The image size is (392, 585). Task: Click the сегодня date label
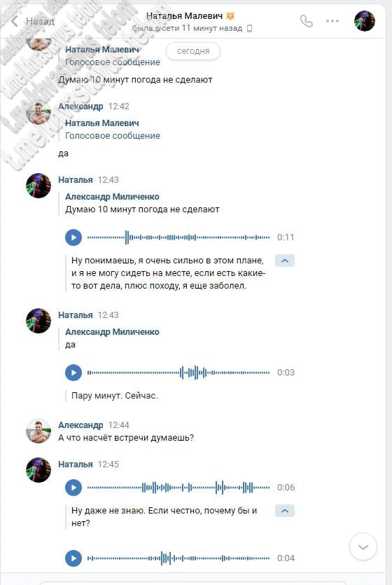click(x=193, y=51)
